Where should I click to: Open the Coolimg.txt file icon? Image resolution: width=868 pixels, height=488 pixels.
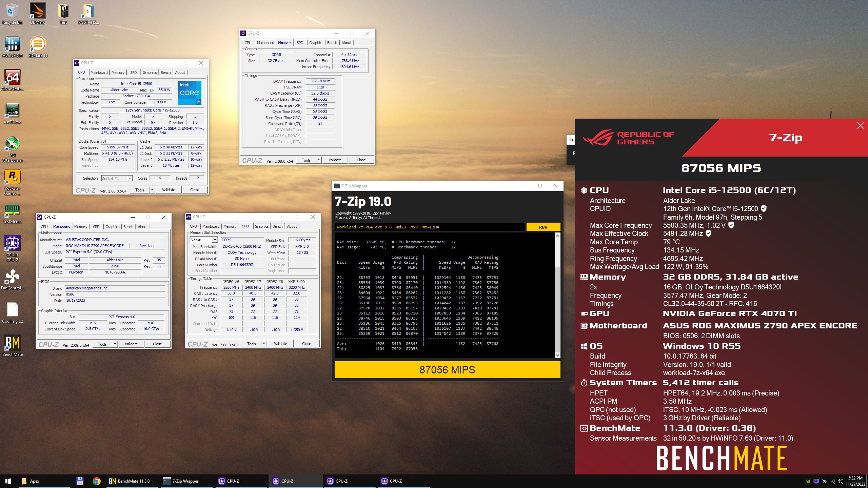tap(12, 312)
